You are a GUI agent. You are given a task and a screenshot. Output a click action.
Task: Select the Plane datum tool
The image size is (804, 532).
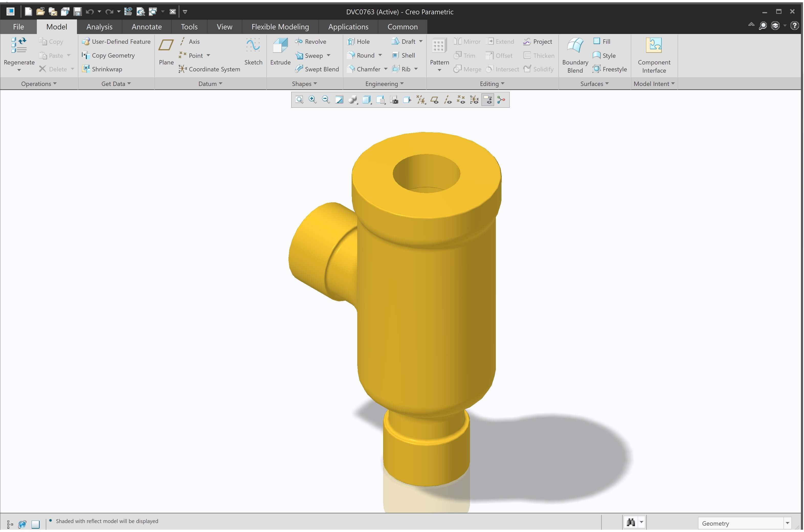click(166, 52)
